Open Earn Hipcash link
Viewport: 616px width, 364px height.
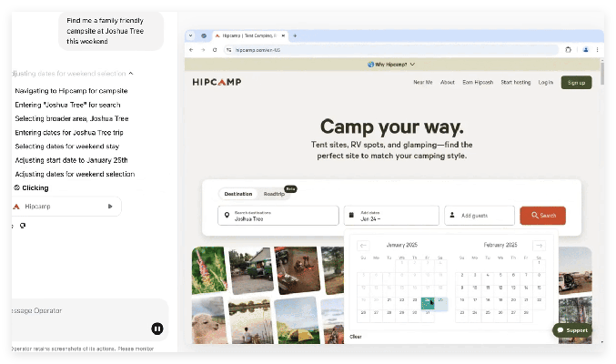(478, 83)
